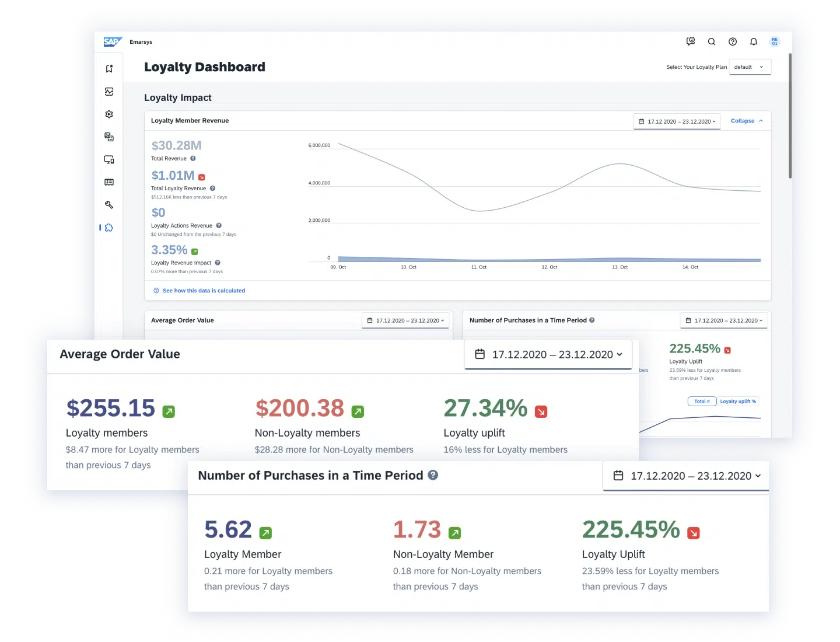Click the $0 Loyalty Actions Revenue value

(158, 212)
